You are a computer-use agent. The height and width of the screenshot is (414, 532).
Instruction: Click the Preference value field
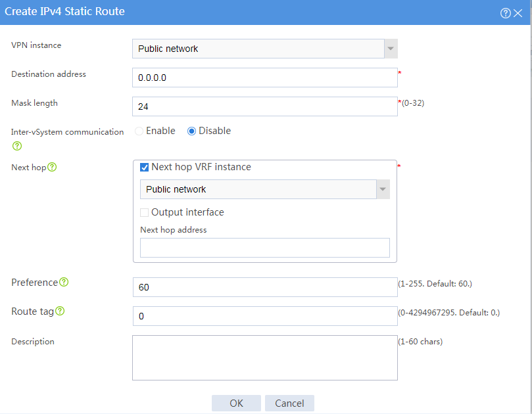(265, 287)
